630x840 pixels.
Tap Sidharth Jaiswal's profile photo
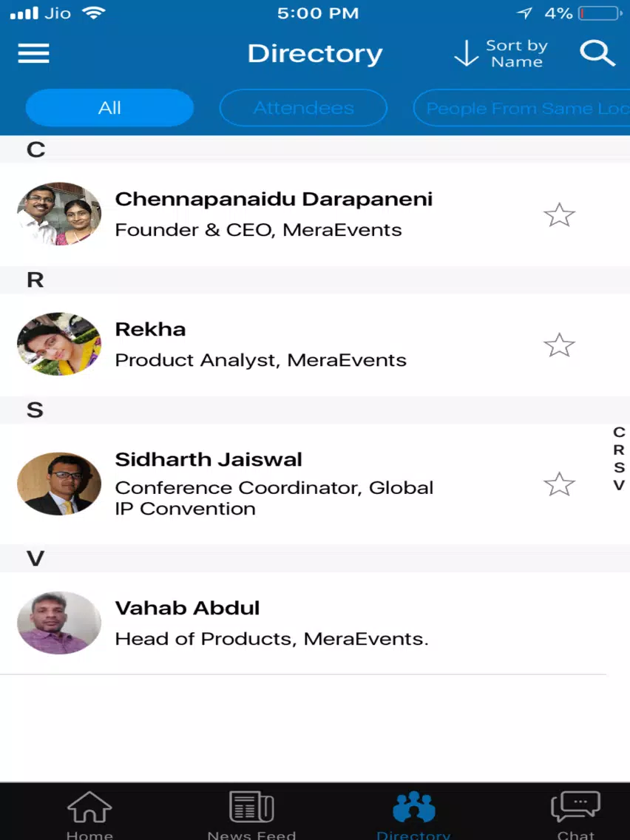pos(59,484)
